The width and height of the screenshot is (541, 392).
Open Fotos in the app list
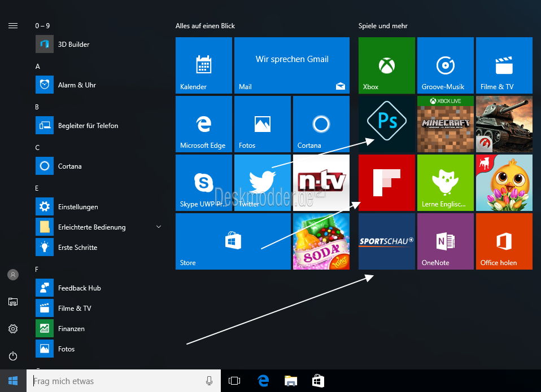coord(98,349)
